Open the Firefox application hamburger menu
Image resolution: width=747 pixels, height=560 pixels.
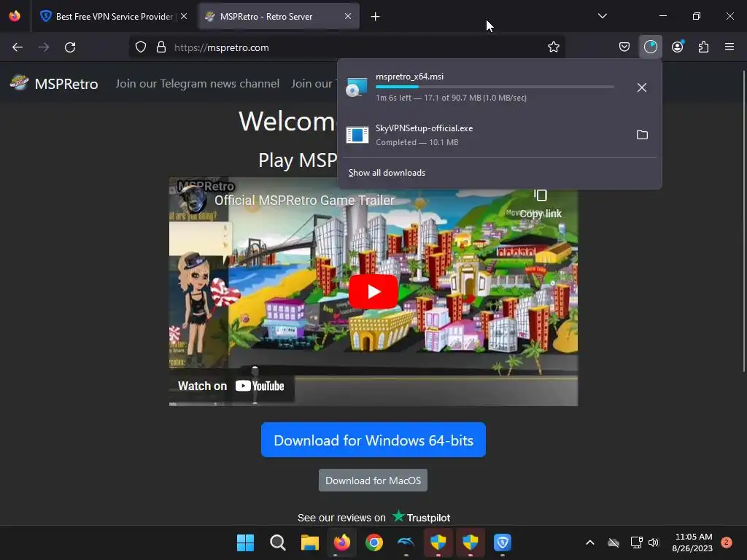(729, 47)
